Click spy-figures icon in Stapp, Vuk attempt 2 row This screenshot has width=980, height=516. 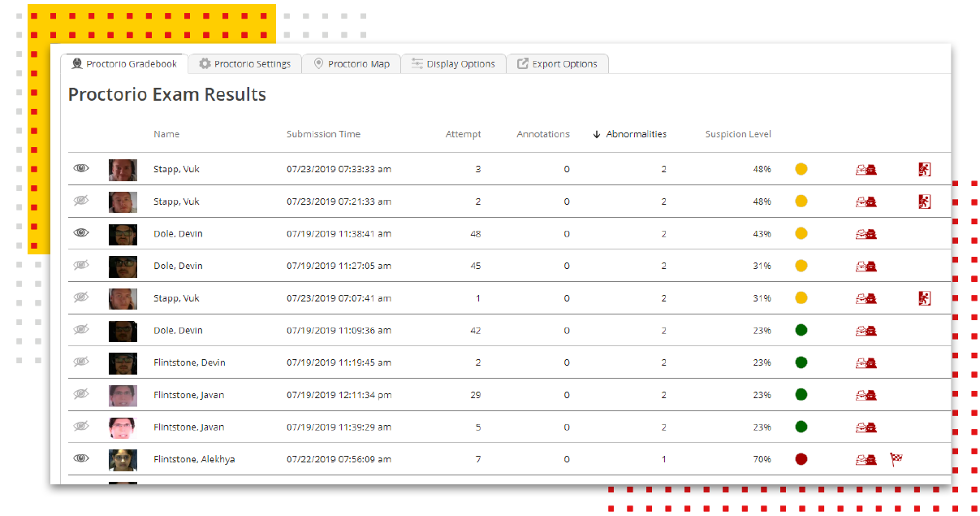tap(866, 202)
